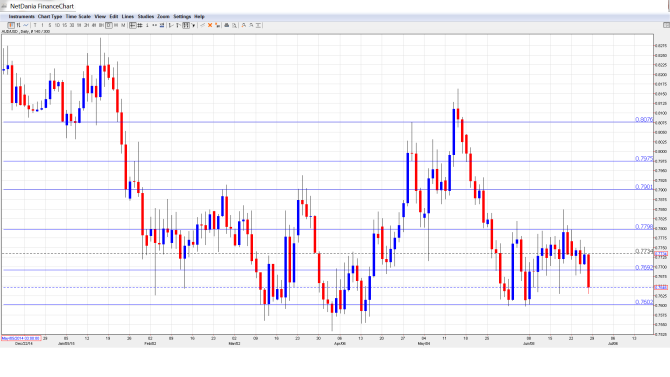Set 30 minute time scale

tap(72, 26)
